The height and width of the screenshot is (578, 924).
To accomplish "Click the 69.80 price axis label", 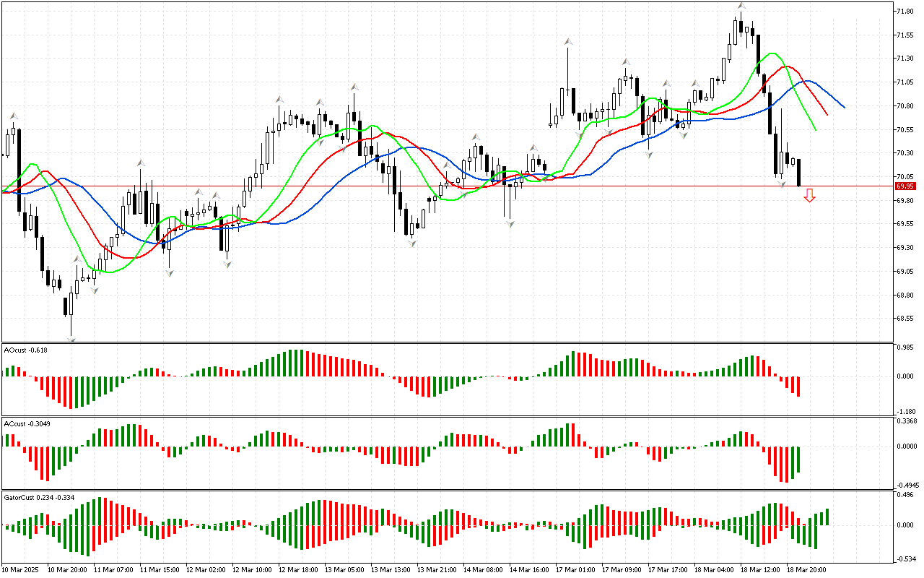I will point(905,200).
